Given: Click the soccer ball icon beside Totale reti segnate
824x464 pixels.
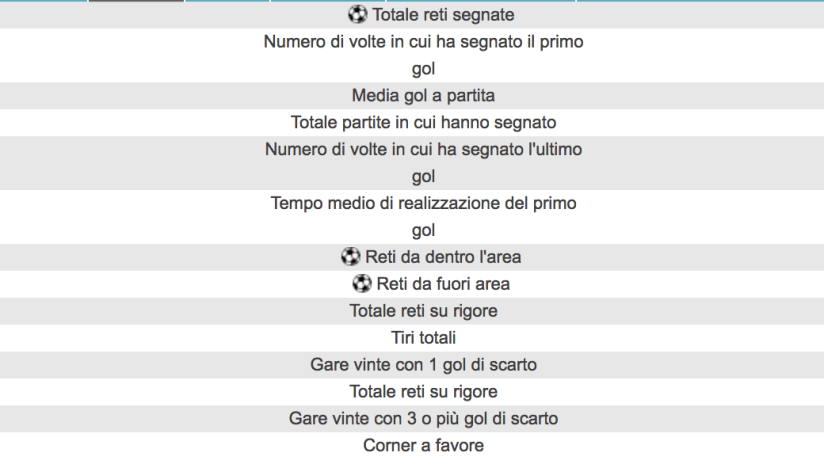Looking at the screenshot, I should click(358, 15).
